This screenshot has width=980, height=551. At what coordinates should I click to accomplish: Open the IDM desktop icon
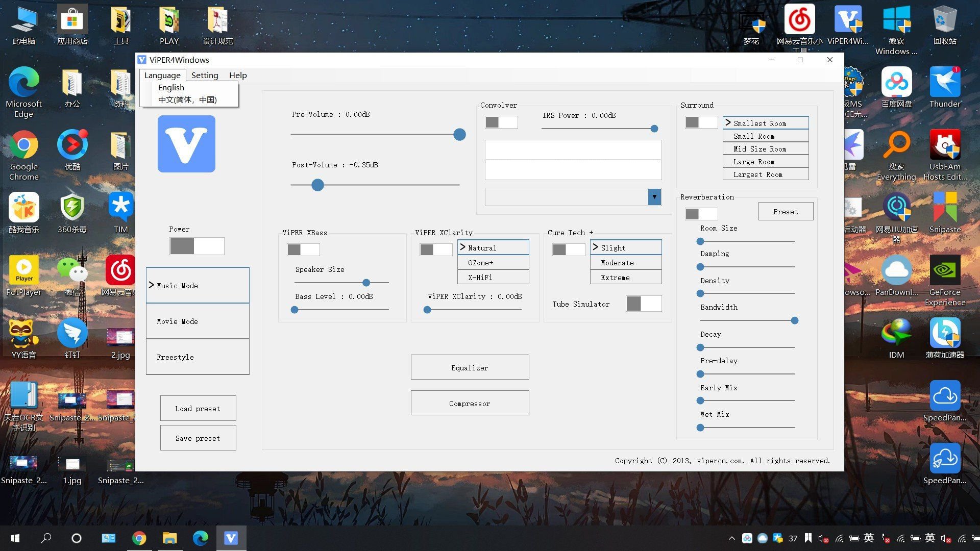(896, 339)
